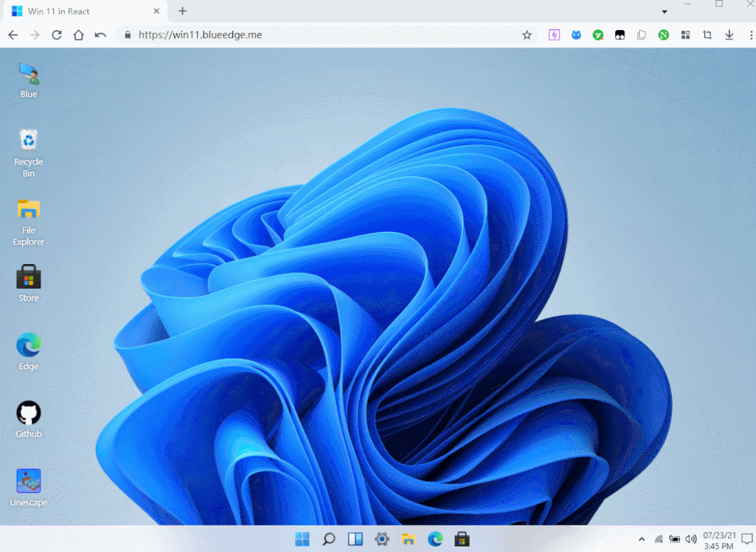
Task: Open the Github desktop shortcut
Action: pos(28,413)
